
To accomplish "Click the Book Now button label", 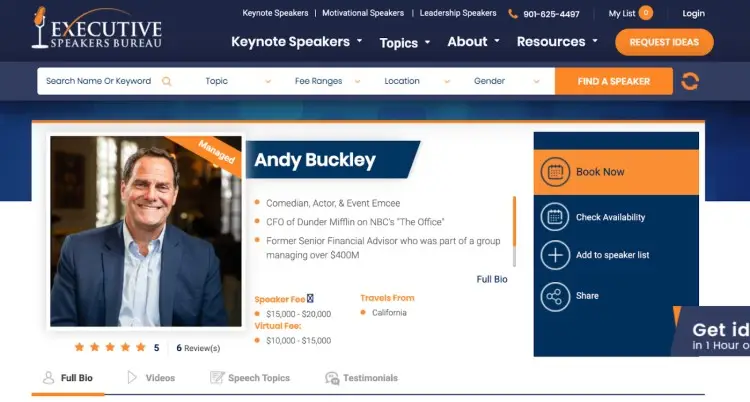I will pos(600,172).
